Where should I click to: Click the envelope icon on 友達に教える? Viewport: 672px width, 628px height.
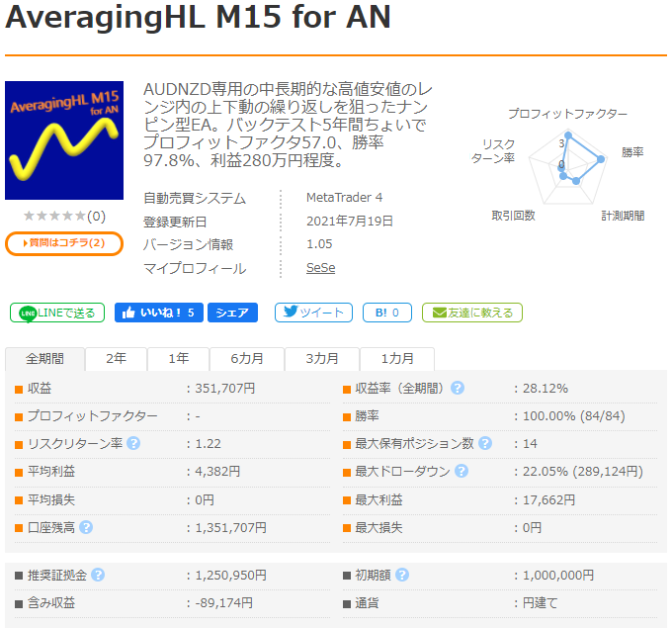440,313
